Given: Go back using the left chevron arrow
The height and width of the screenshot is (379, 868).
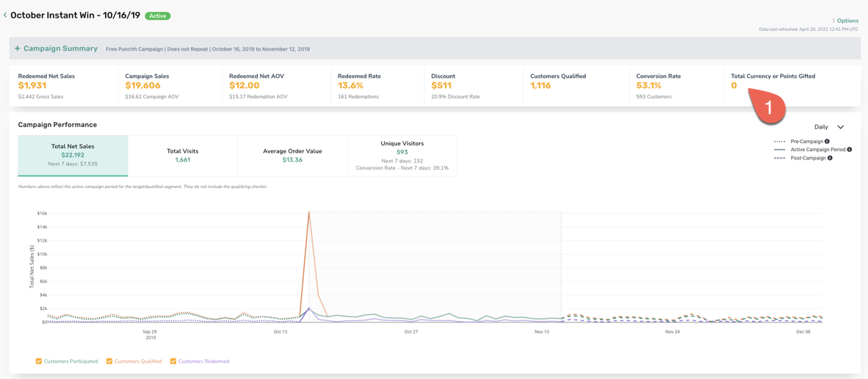Looking at the screenshot, I should point(5,15).
